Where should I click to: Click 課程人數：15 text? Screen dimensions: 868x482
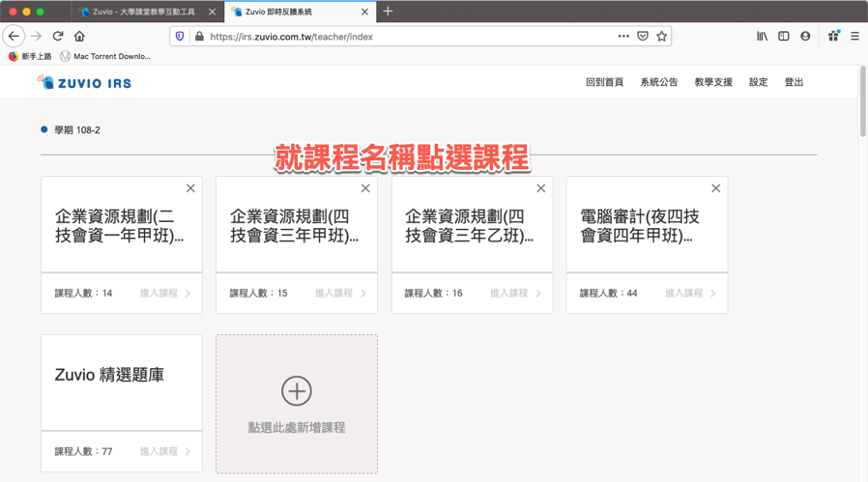click(x=258, y=294)
